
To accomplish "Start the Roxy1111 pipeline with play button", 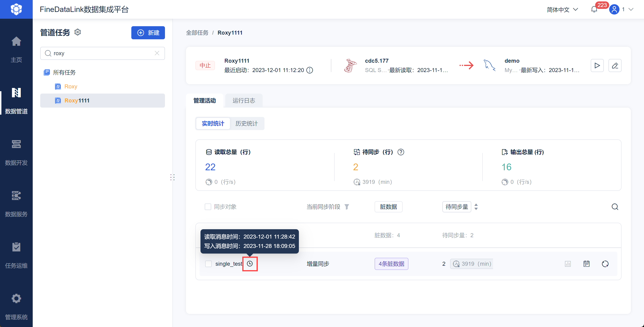I will point(597,65).
